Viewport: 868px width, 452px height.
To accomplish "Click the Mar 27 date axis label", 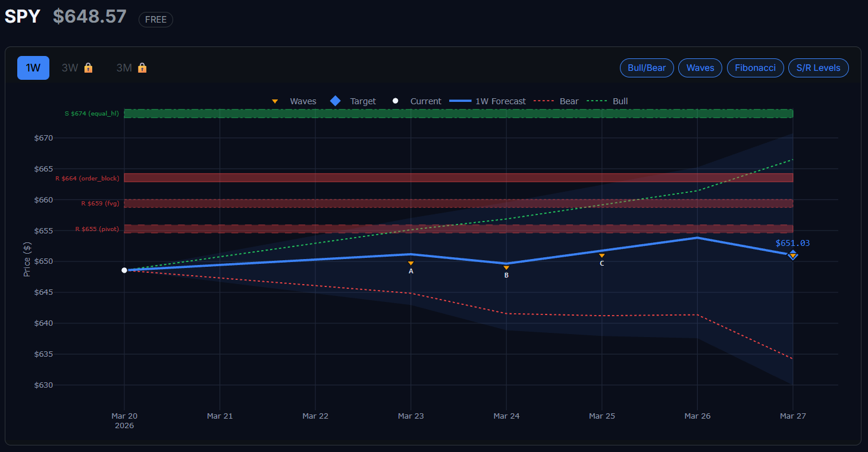I will pos(792,416).
